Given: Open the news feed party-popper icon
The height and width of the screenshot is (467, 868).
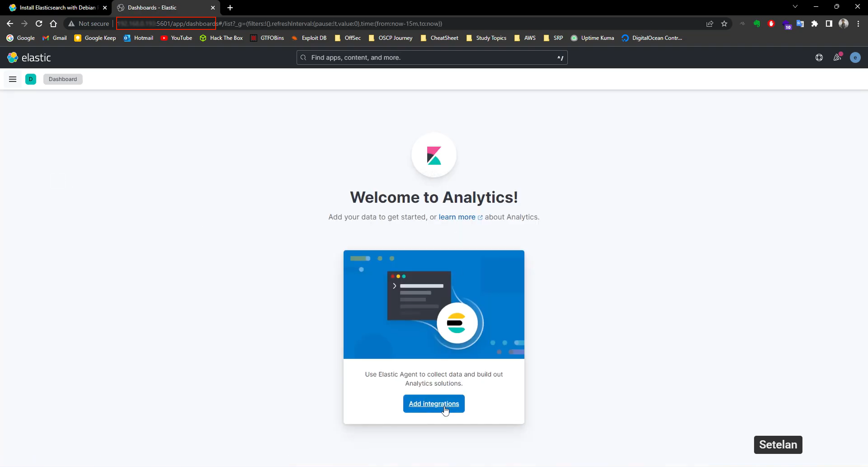Looking at the screenshot, I should (837, 57).
